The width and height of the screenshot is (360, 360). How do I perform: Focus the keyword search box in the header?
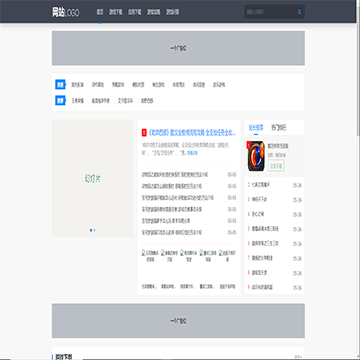270,12
